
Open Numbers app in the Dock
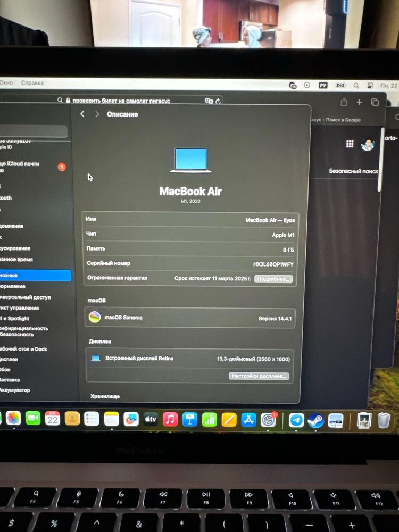coord(209,420)
